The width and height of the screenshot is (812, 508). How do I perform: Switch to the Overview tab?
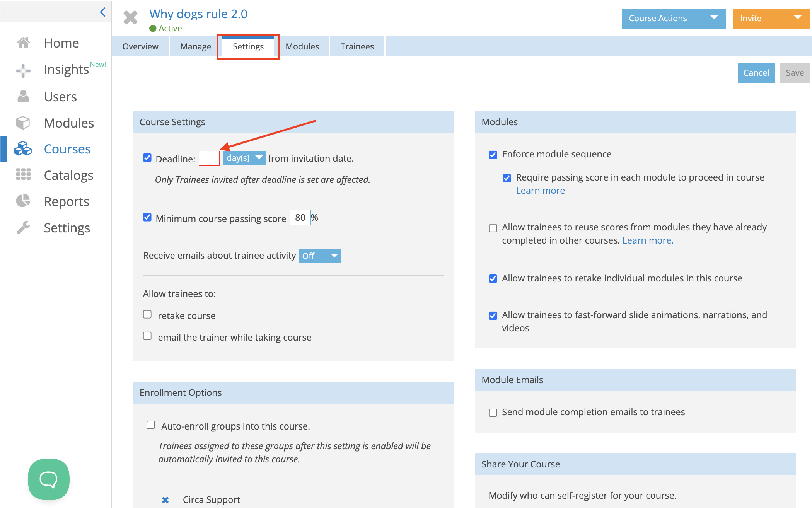click(140, 46)
